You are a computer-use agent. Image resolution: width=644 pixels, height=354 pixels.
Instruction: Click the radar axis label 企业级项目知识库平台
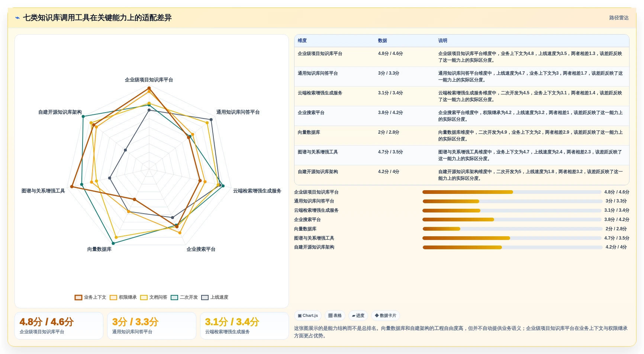click(x=149, y=80)
